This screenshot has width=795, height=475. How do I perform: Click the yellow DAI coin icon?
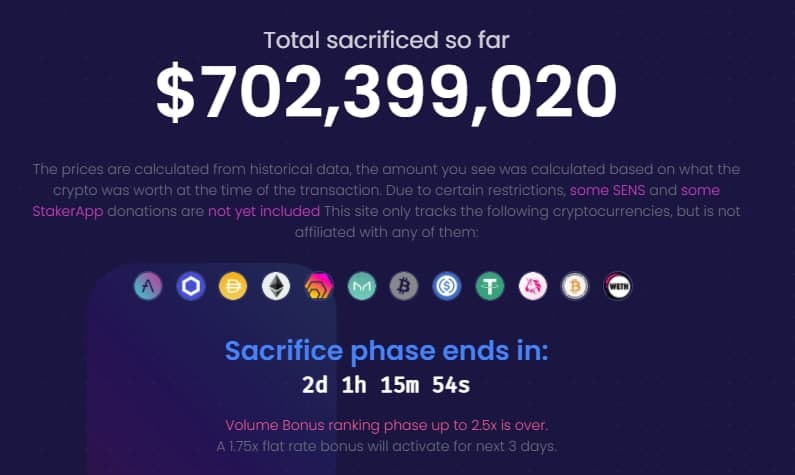point(233,286)
